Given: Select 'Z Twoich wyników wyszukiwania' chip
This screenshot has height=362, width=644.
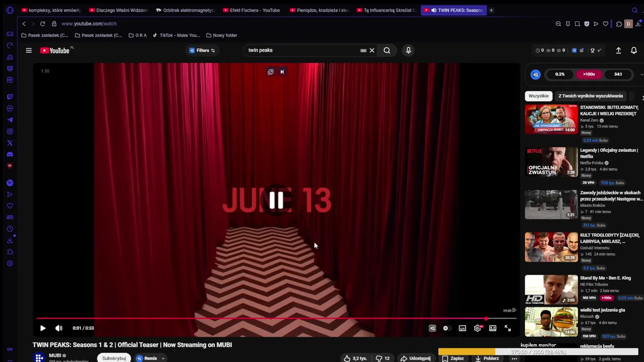Looking at the screenshot, I should [x=591, y=96].
